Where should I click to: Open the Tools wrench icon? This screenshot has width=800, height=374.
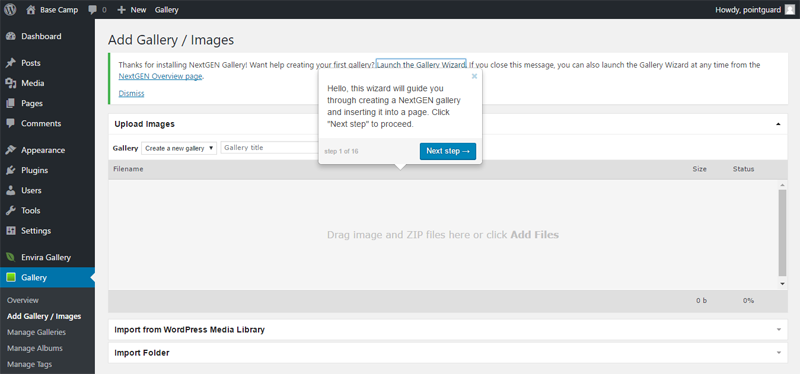click(x=10, y=211)
